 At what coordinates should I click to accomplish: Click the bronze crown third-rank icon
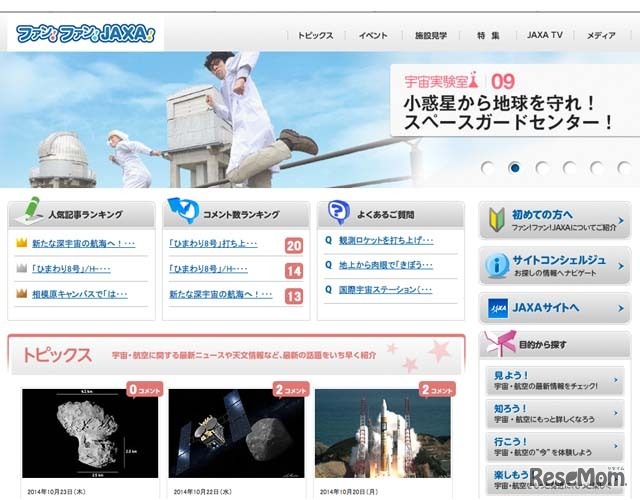coord(21,293)
